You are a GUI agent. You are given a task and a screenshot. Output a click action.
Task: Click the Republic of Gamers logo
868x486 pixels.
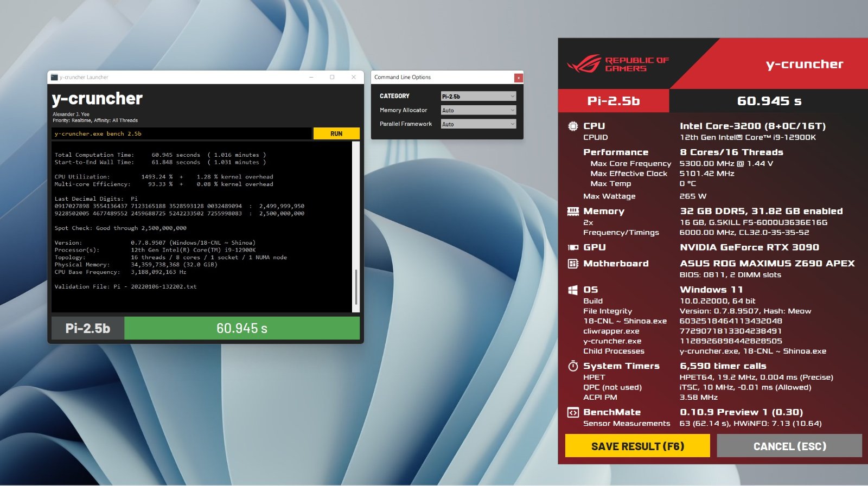618,64
